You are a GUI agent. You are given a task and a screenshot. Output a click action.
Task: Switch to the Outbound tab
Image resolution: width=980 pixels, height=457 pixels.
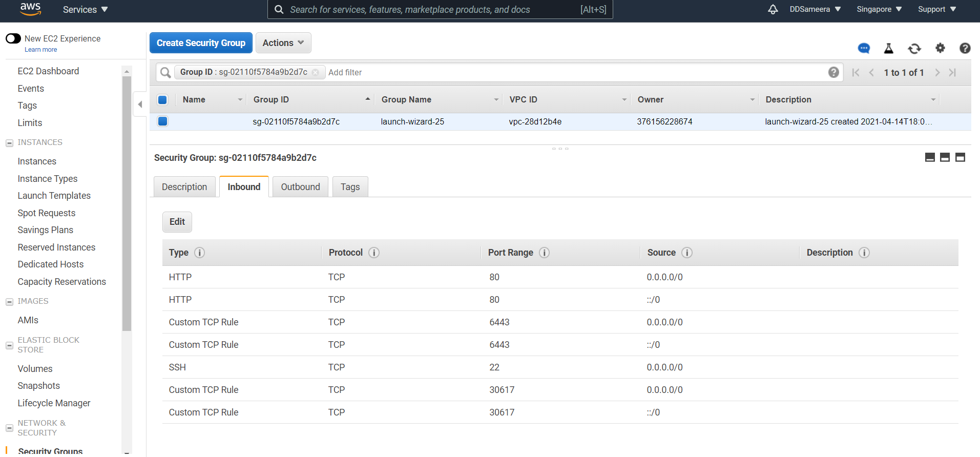pos(300,187)
